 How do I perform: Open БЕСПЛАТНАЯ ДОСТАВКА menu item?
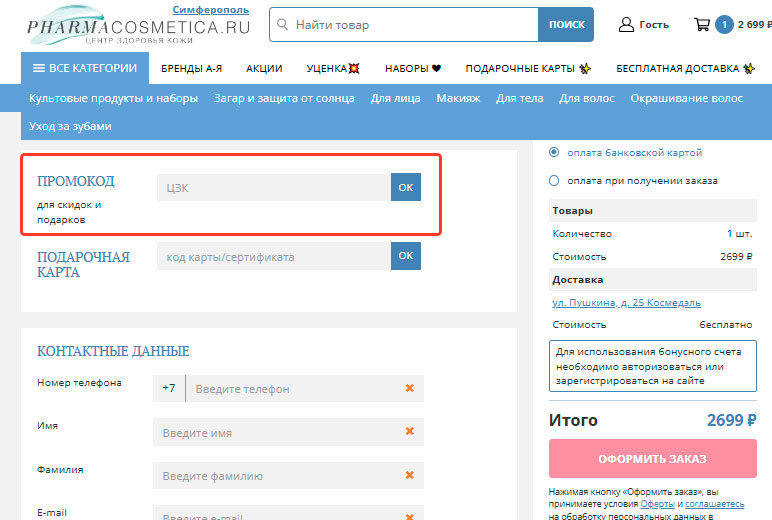pos(685,68)
